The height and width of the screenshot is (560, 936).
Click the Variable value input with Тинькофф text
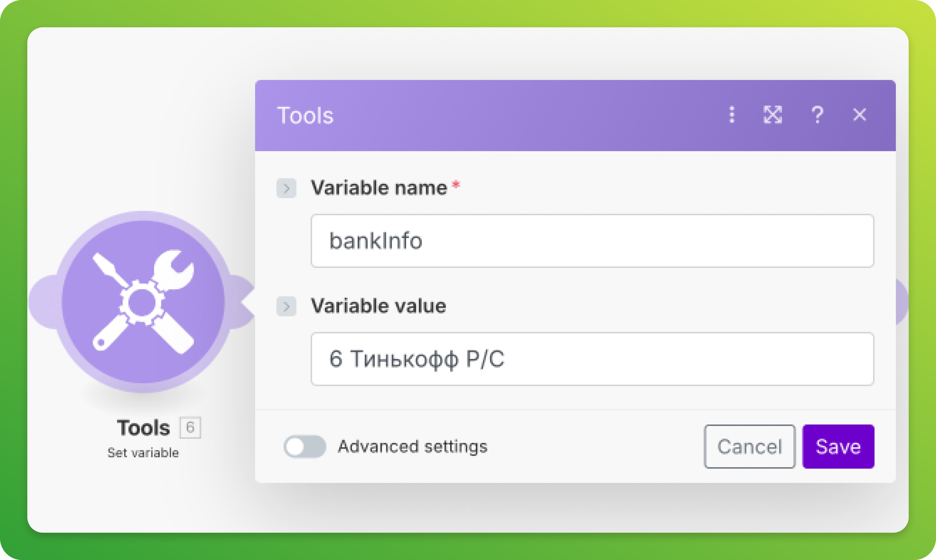592,359
